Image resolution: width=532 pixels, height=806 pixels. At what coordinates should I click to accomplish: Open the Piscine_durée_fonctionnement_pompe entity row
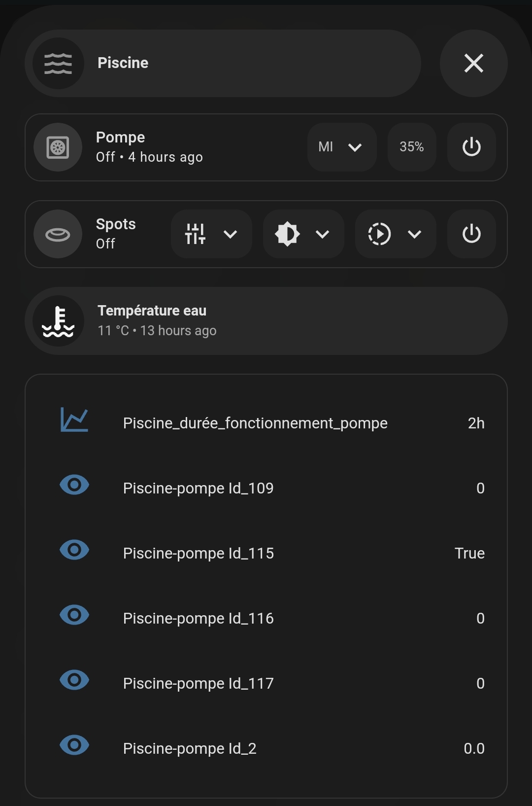coord(266,423)
